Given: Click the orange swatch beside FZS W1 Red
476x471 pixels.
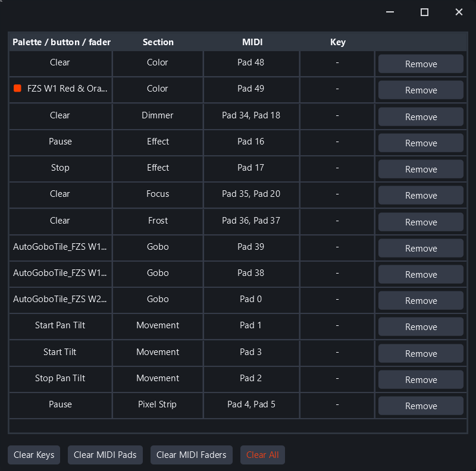Looking at the screenshot, I should coord(18,88).
